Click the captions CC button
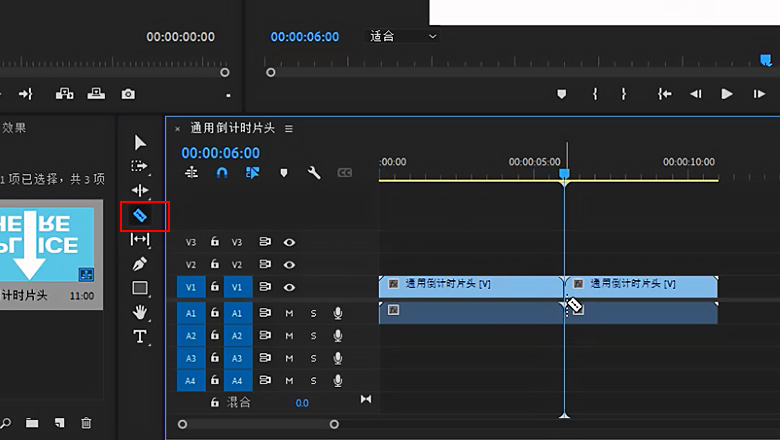 [x=345, y=173]
